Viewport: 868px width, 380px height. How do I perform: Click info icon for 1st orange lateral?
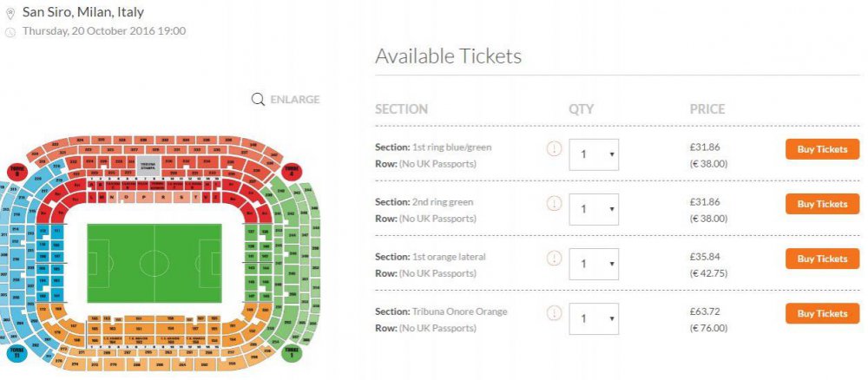554,258
